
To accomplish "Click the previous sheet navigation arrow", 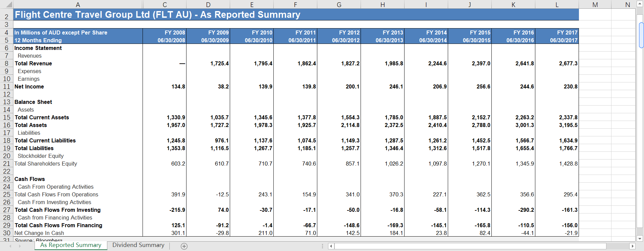I will (x=10, y=246).
